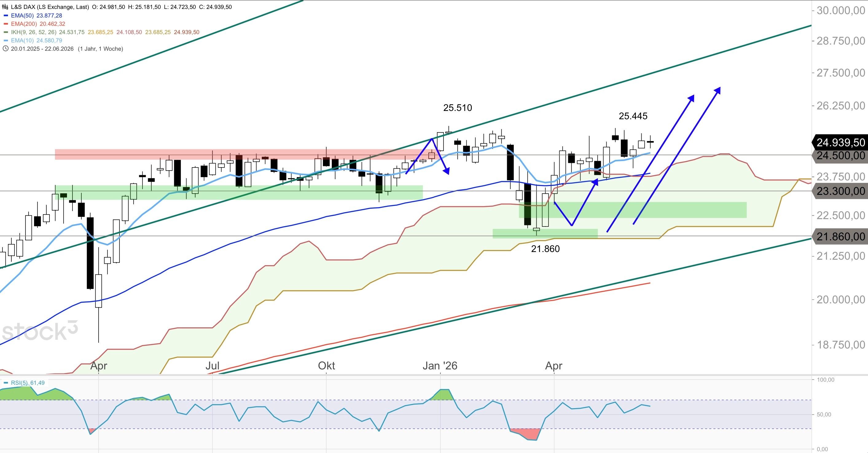Image resolution: width=868 pixels, height=453 pixels.
Task: Click the low value L: 24.723,50
Action: (x=180, y=7)
